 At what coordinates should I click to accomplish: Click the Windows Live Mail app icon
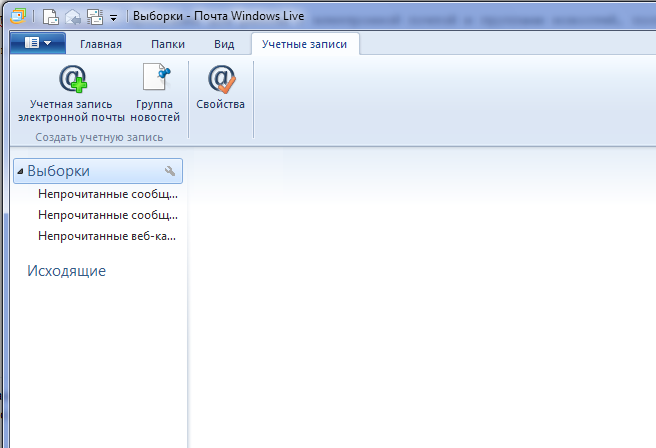pyautogui.click(x=17, y=16)
